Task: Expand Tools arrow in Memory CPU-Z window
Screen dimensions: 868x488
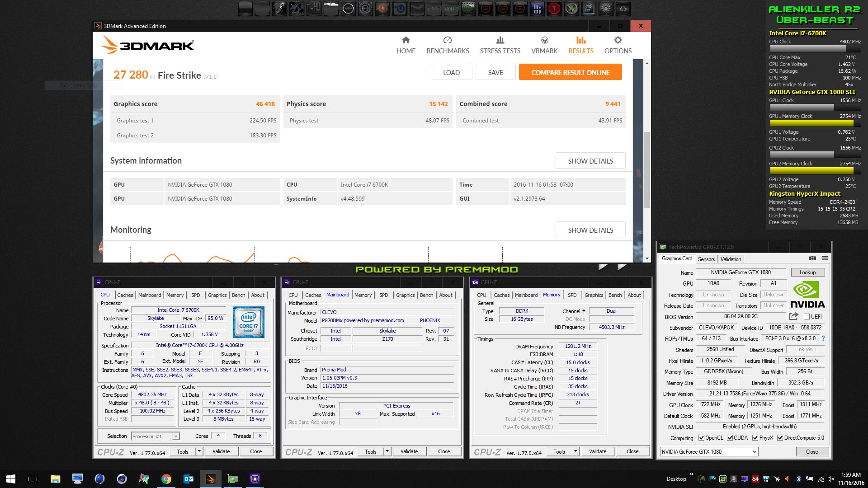Action: (576, 451)
